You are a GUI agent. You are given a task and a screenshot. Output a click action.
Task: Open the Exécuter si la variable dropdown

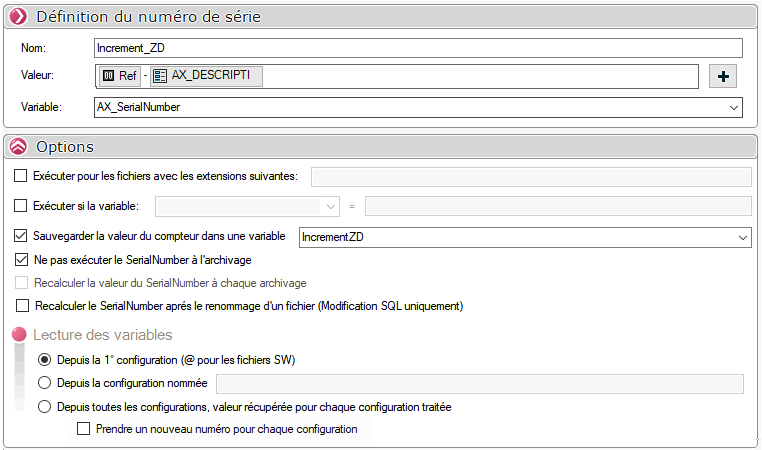coord(332,206)
